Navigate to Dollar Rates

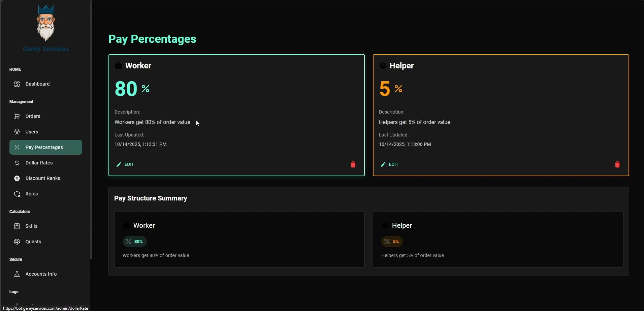46,163
